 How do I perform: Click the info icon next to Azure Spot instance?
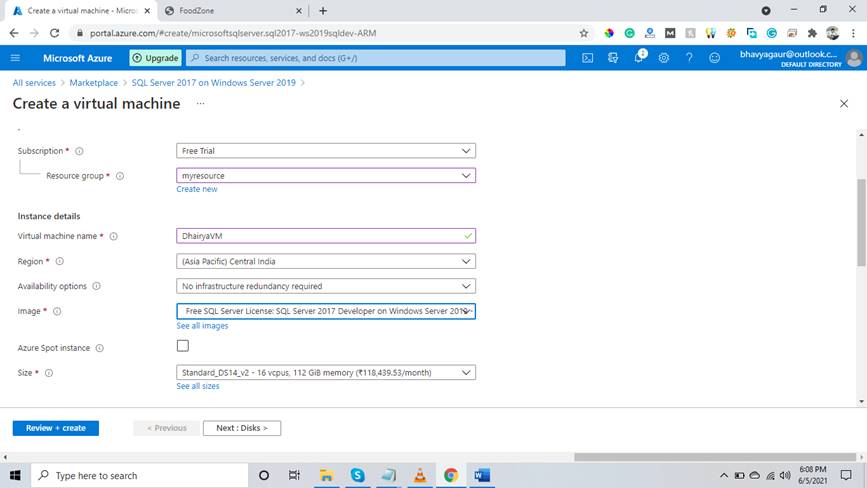(100, 348)
